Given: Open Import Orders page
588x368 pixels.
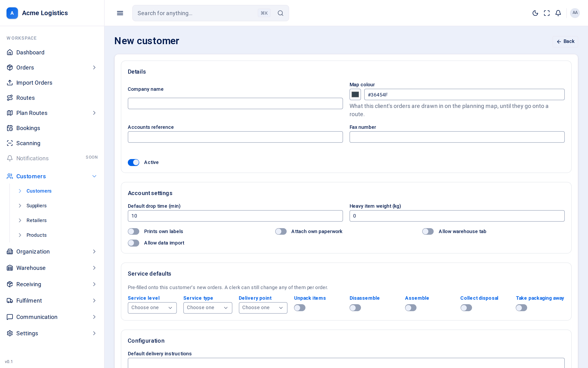Looking at the screenshot, I should tap(52, 83).
